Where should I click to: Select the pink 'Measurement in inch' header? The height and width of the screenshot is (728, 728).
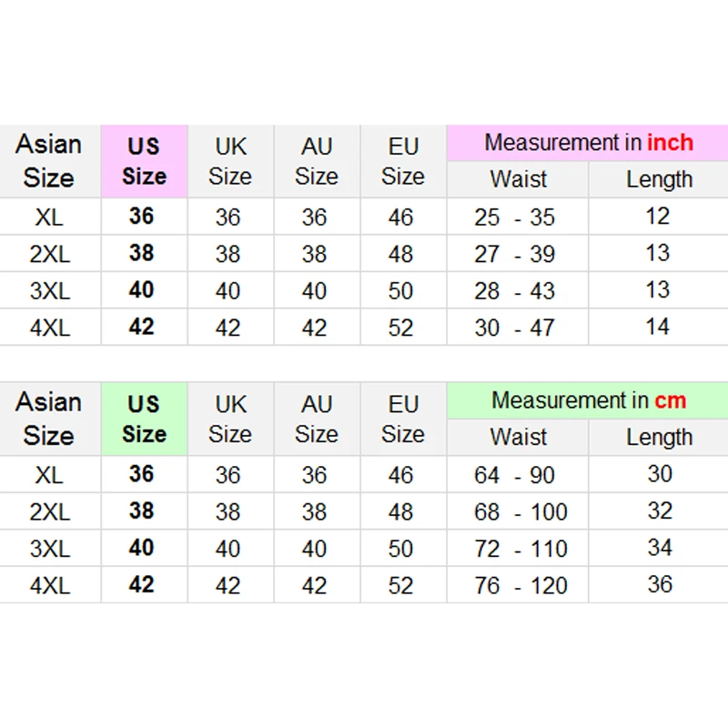588,143
